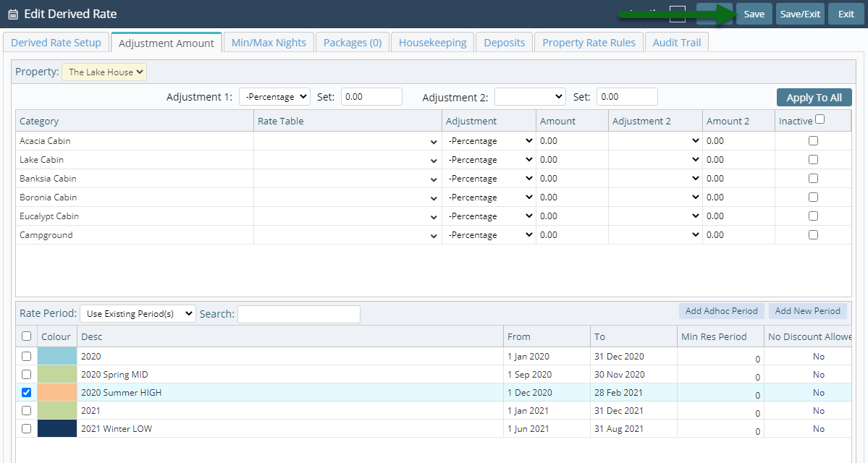Click the Exit button

point(846,14)
